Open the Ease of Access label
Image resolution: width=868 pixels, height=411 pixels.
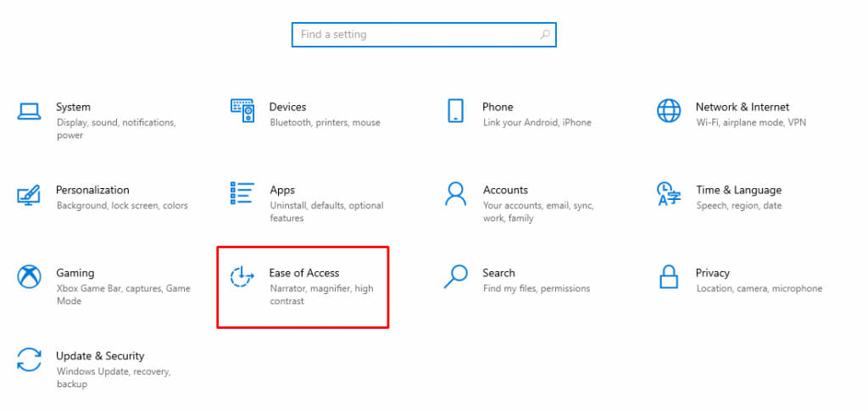(x=303, y=273)
